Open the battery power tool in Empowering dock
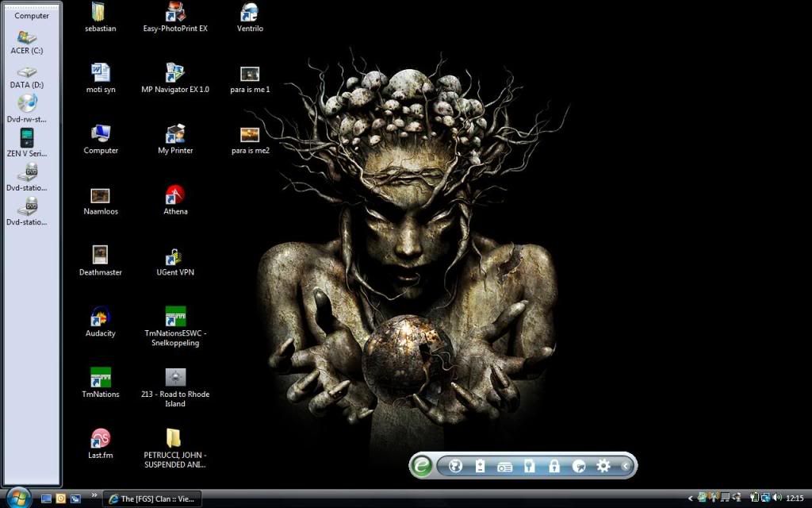 480,466
